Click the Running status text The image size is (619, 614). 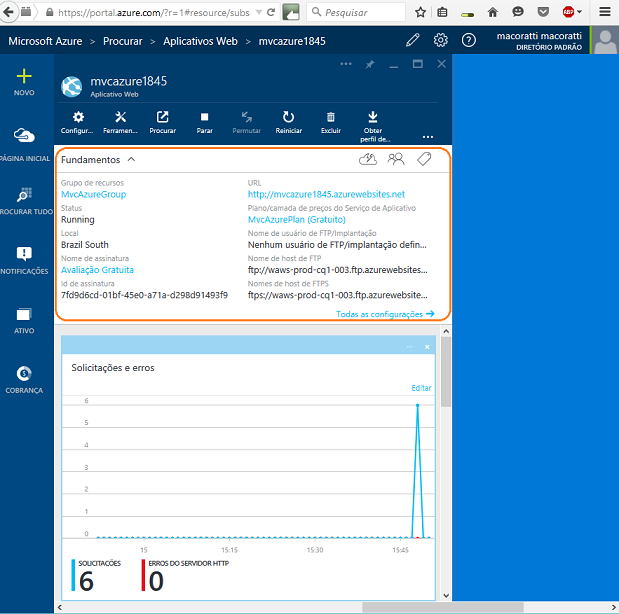point(77,220)
